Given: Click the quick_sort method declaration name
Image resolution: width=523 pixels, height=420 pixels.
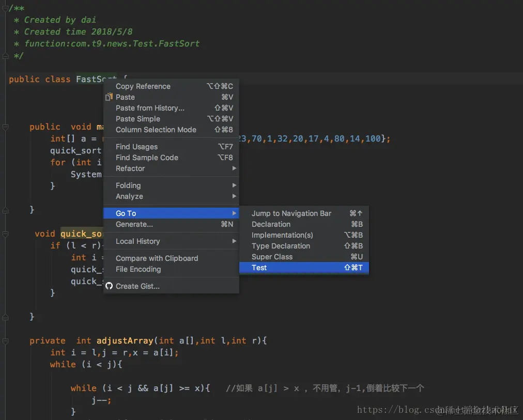Looking at the screenshot, I should tap(81, 234).
